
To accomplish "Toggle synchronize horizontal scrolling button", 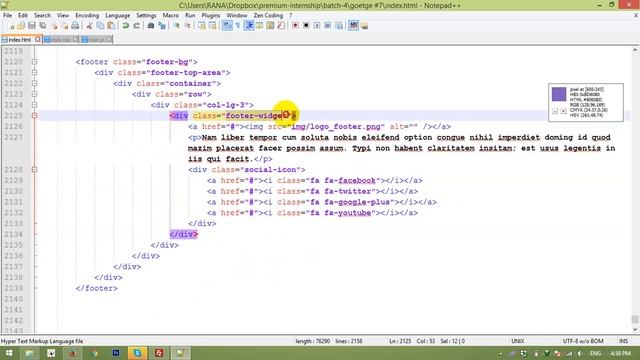I will 213,26.
